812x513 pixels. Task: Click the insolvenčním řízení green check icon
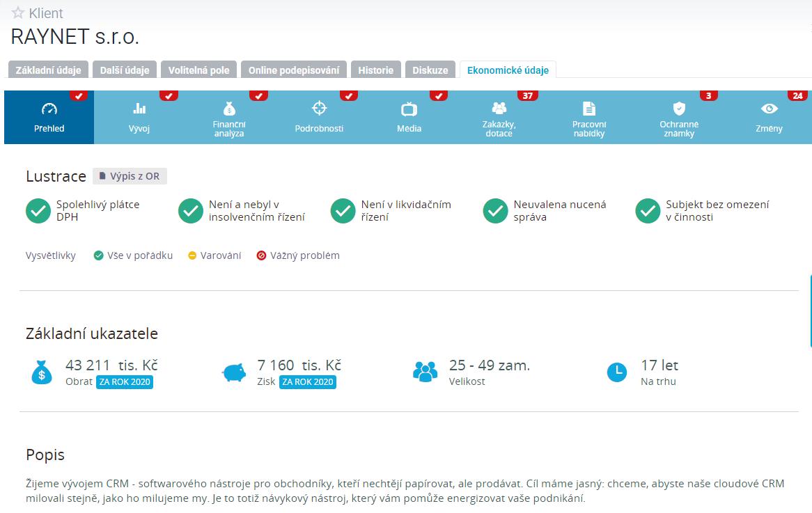[x=191, y=211]
